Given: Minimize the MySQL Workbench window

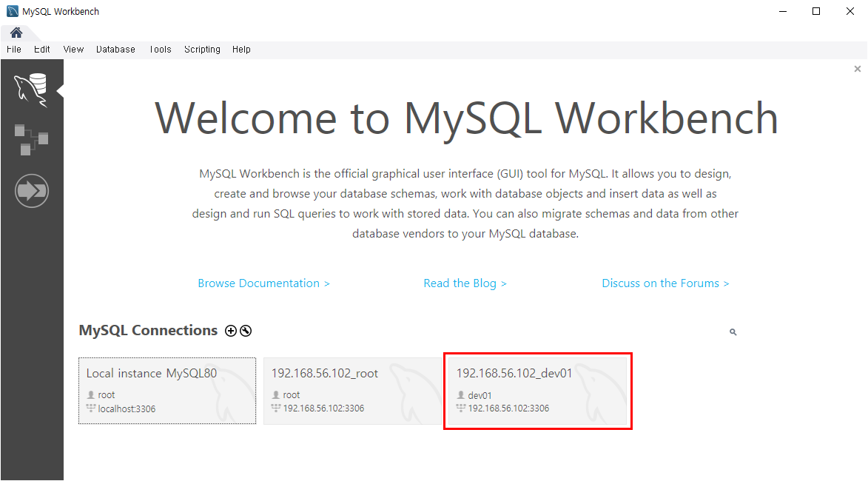Looking at the screenshot, I should (783, 11).
